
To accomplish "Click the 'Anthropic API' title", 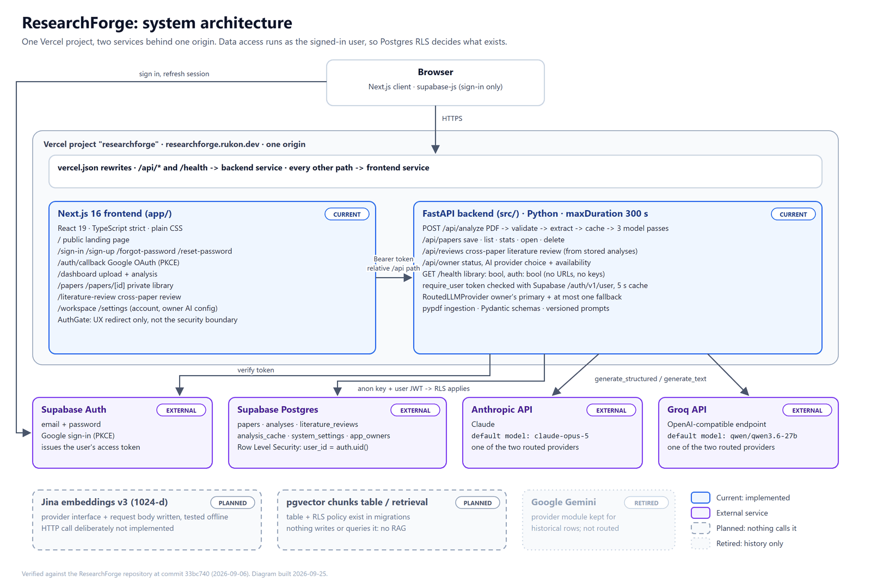I will [502, 409].
